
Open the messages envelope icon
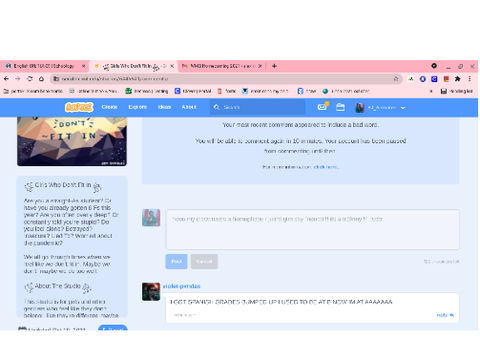pos(322,107)
